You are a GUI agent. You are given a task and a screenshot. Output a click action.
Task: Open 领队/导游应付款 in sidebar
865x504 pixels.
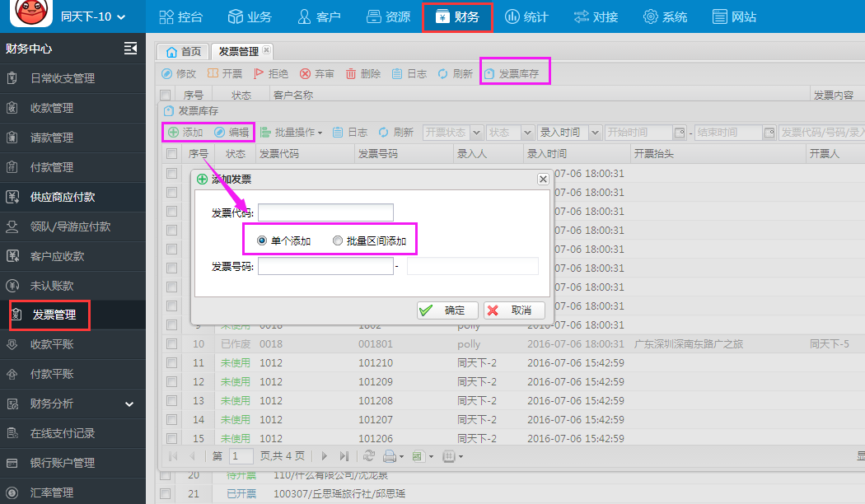[x=72, y=226]
